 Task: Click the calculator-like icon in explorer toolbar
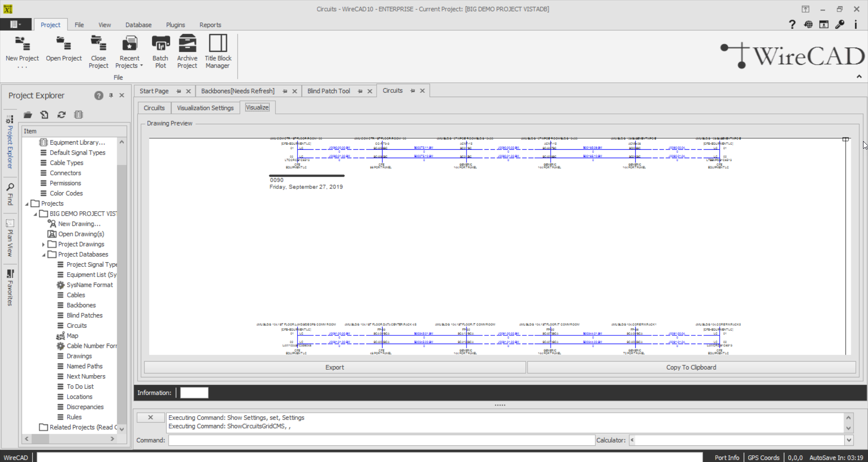(79, 115)
